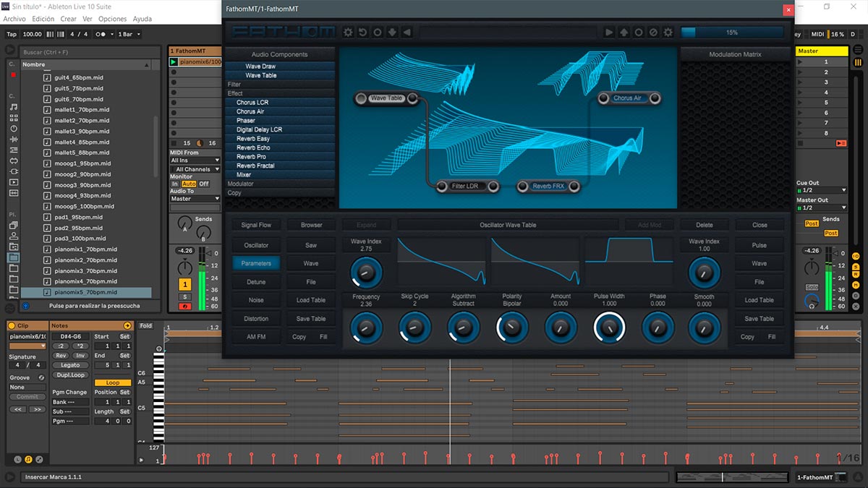Open the Drums category in Ableton browser
This screenshot has height=488, width=868.
pyautogui.click(x=14, y=118)
